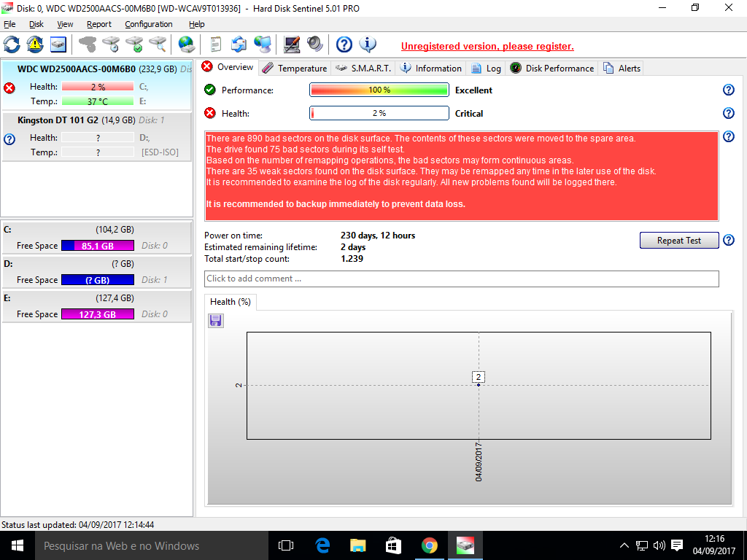Open File Explorer from the taskbar
This screenshot has height=560, width=747.
point(357,545)
